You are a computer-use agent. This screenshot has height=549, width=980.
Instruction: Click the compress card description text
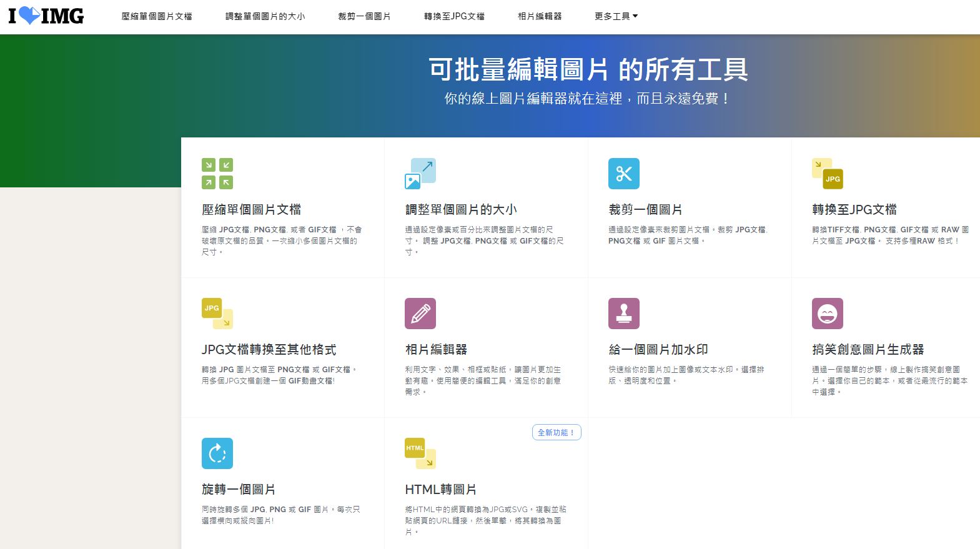[x=282, y=240]
